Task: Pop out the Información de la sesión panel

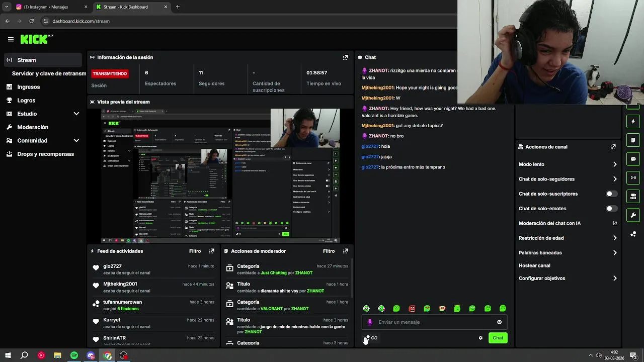Action: point(345,57)
